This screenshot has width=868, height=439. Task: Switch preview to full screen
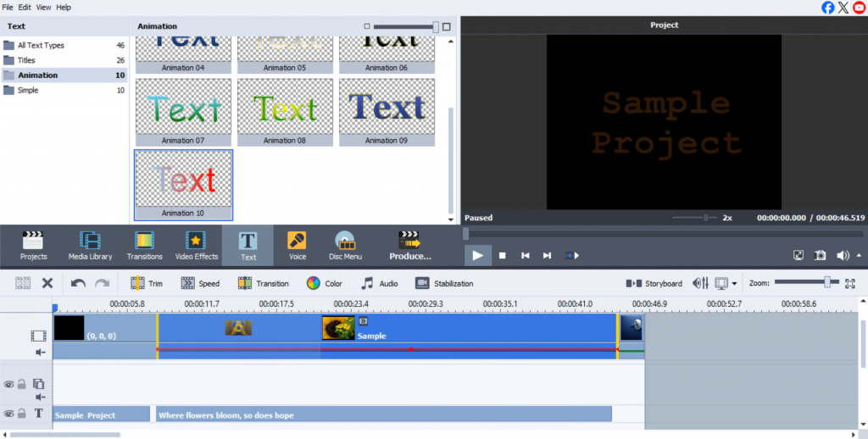point(798,255)
